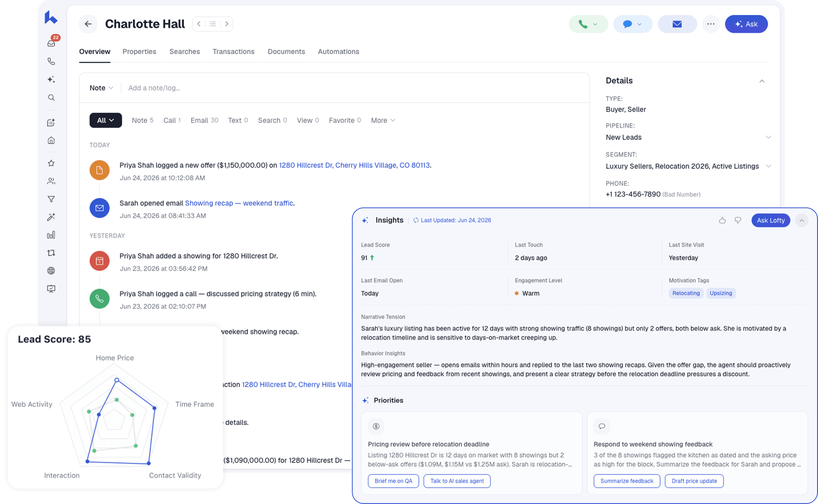Open search magnifier in left sidebar
The width and height of the screenshot is (818, 504).
(51, 98)
